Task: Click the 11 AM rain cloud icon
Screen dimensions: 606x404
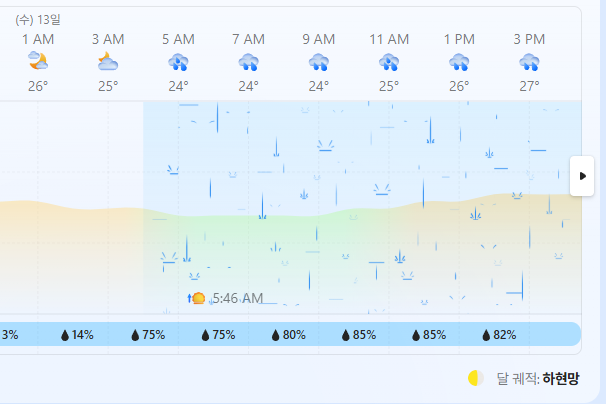Action: coord(389,62)
